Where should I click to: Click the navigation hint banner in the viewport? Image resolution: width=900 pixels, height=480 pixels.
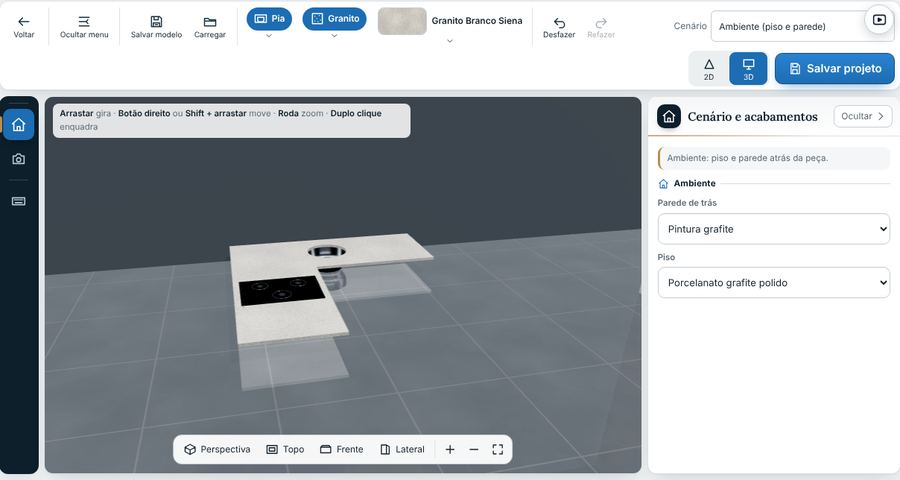[231, 120]
